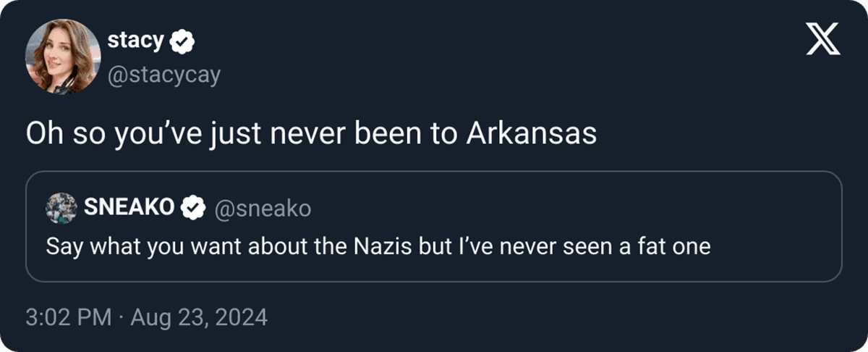Open SNEAKO's small avatar image
The image size is (868, 352).
click(61, 209)
